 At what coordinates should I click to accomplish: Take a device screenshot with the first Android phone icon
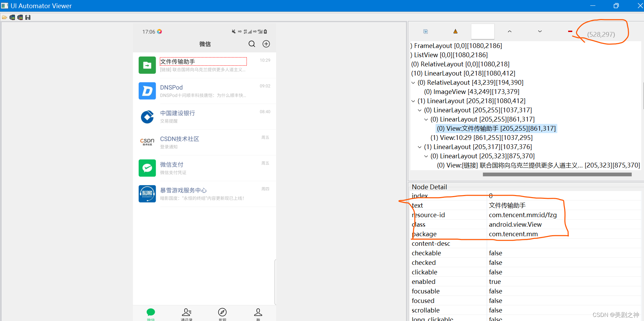click(x=12, y=17)
